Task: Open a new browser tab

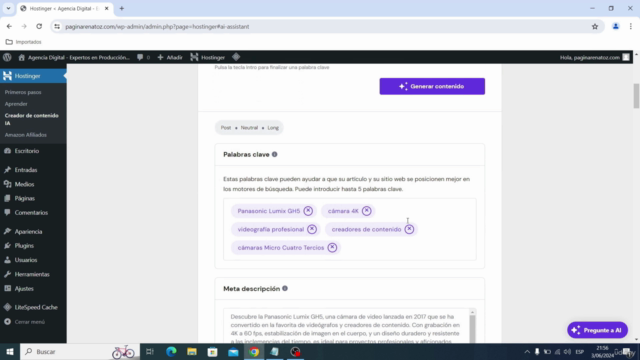Action: click(x=122, y=8)
